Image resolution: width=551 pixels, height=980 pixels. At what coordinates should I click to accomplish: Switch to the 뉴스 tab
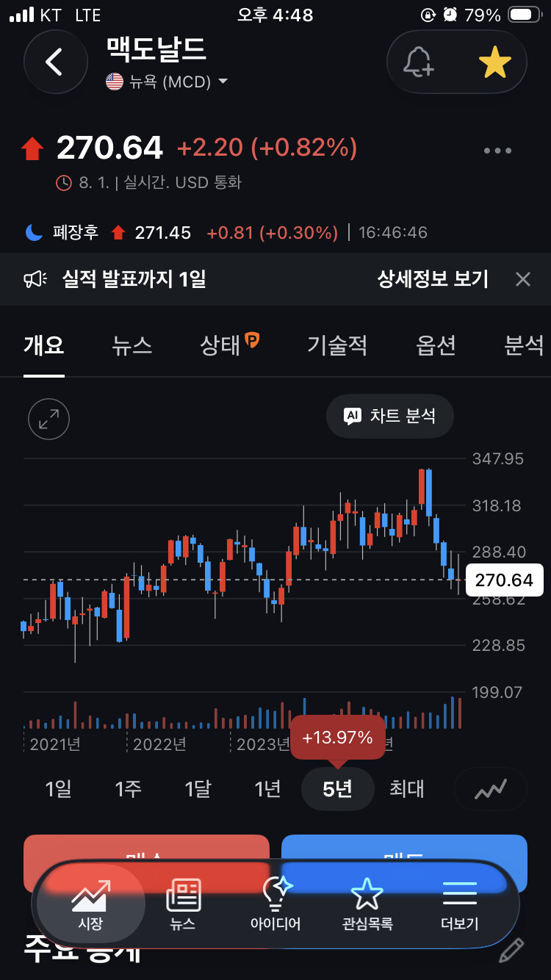[x=132, y=345]
